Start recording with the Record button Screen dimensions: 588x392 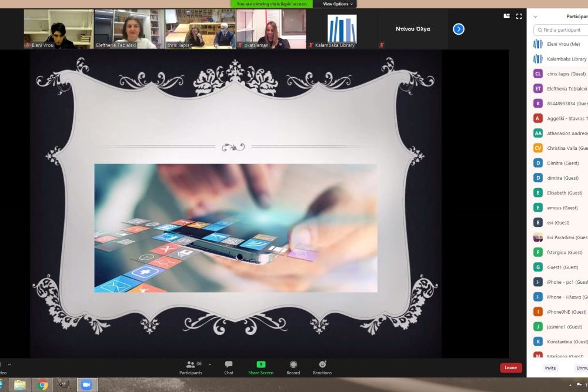(293, 367)
